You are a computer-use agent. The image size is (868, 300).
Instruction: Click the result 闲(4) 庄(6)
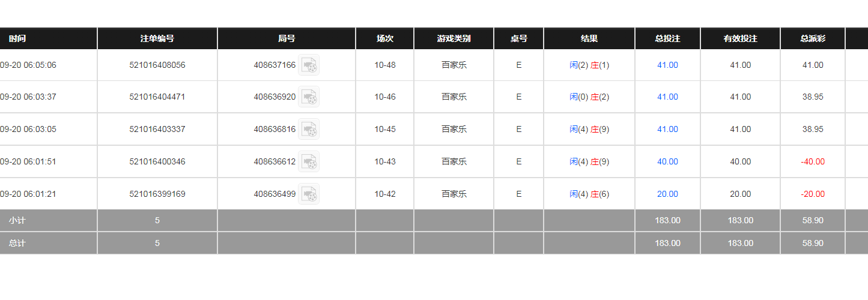589,194
